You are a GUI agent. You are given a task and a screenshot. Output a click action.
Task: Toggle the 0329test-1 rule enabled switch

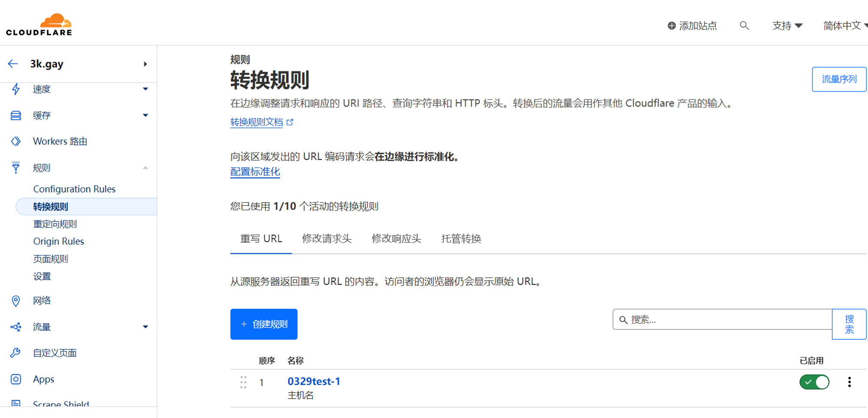(x=814, y=382)
